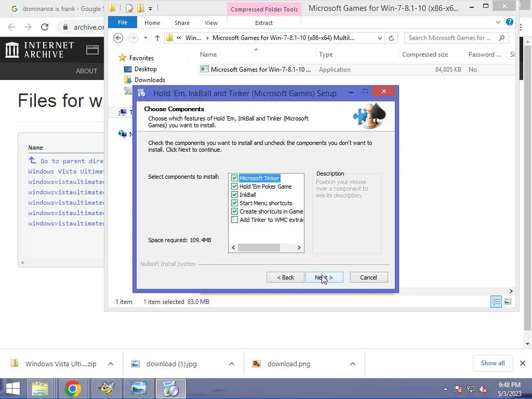Image resolution: width=532 pixels, height=399 pixels.
Task: Sort files by Name column
Action: [208, 54]
